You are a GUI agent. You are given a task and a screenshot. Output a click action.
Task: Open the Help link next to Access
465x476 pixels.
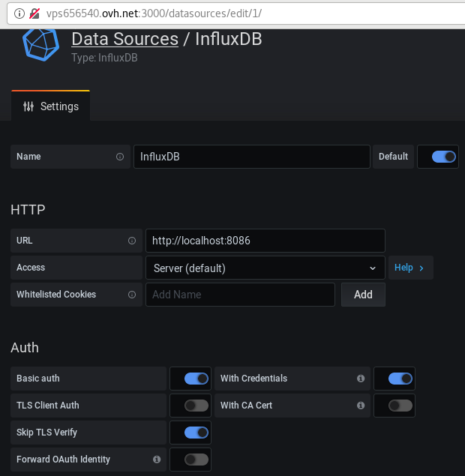[x=411, y=268]
